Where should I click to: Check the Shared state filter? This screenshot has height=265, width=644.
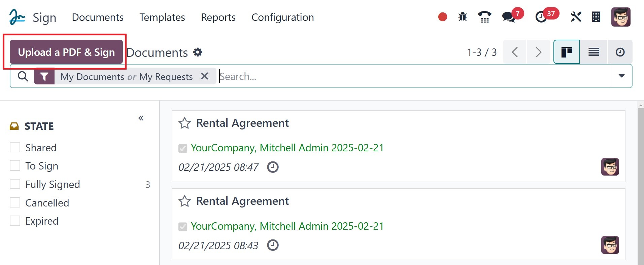(x=15, y=147)
